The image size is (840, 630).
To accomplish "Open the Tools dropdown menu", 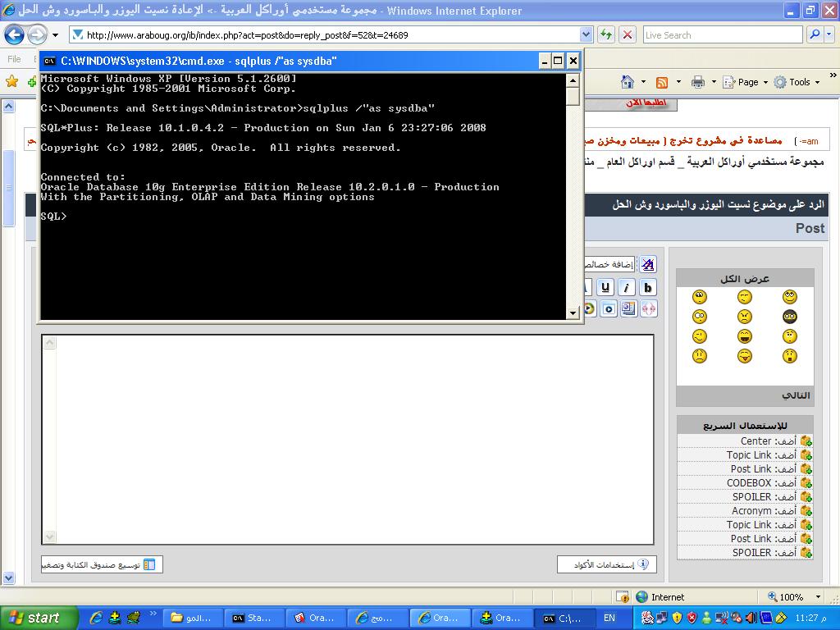I will (x=798, y=82).
